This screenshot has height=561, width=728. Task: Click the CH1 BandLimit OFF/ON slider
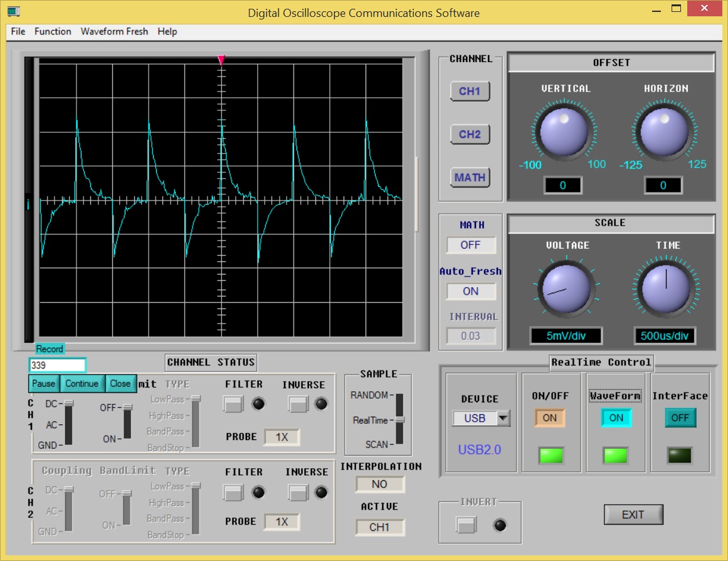[x=127, y=422]
